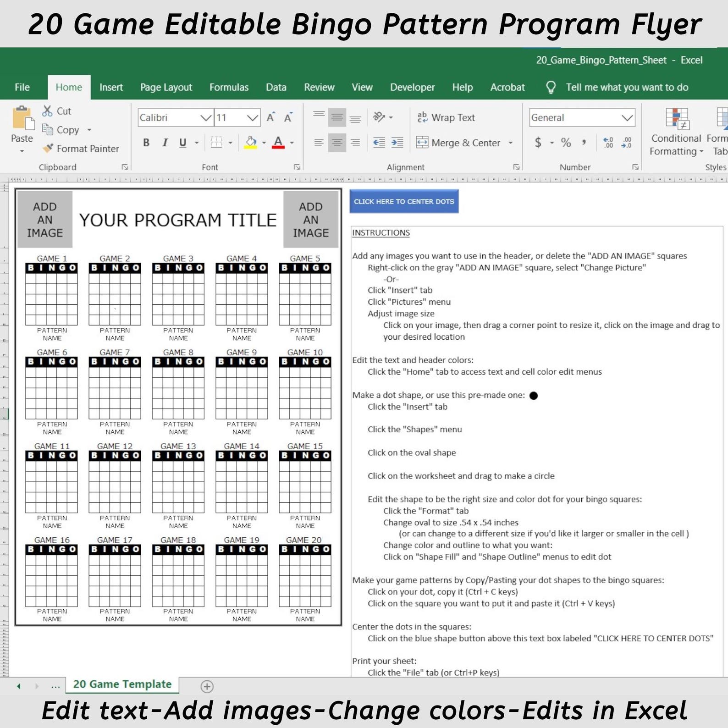The width and height of the screenshot is (728, 728).
Task: Cut the selection with scissors icon
Action: [47, 111]
